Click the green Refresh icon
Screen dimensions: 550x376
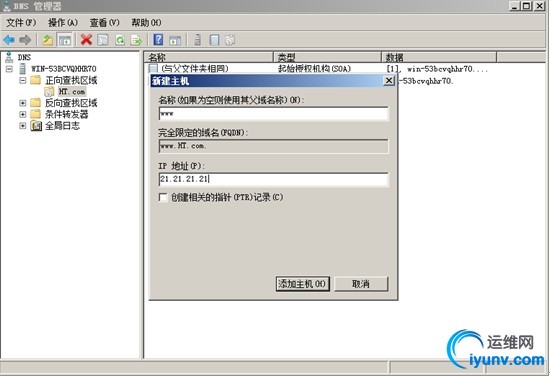pos(120,40)
